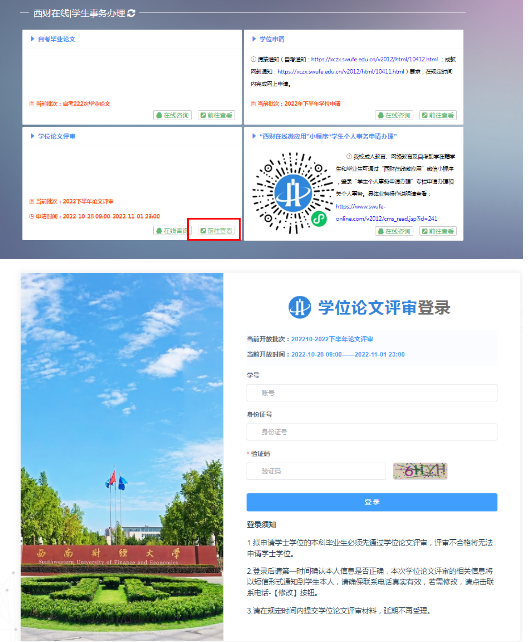Click the 当前批次 自考222 text
This screenshot has height=642, width=531.
[x=69, y=104]
